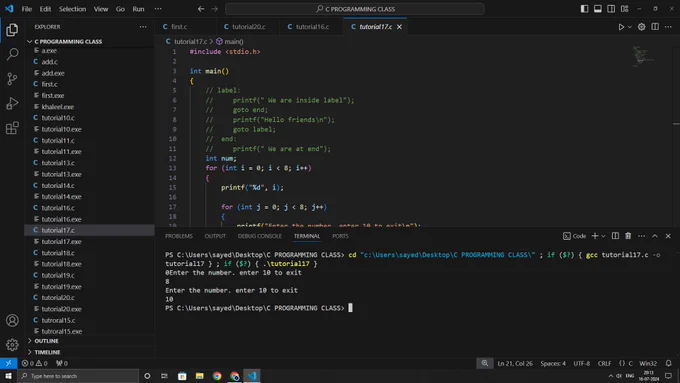The image size is (680, 383).
Task: Open the Selection menu
Action: click(x=72, y=9)
